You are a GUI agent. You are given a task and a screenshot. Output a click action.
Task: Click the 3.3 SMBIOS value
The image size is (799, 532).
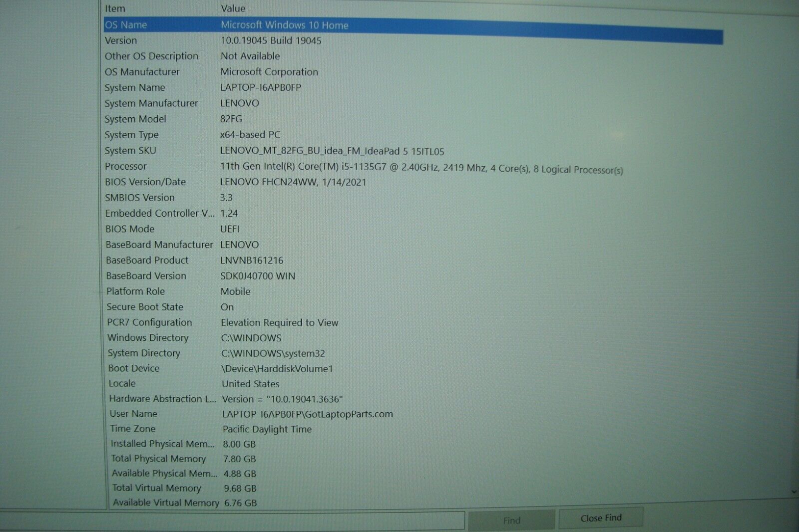click(x=226, y=198)
